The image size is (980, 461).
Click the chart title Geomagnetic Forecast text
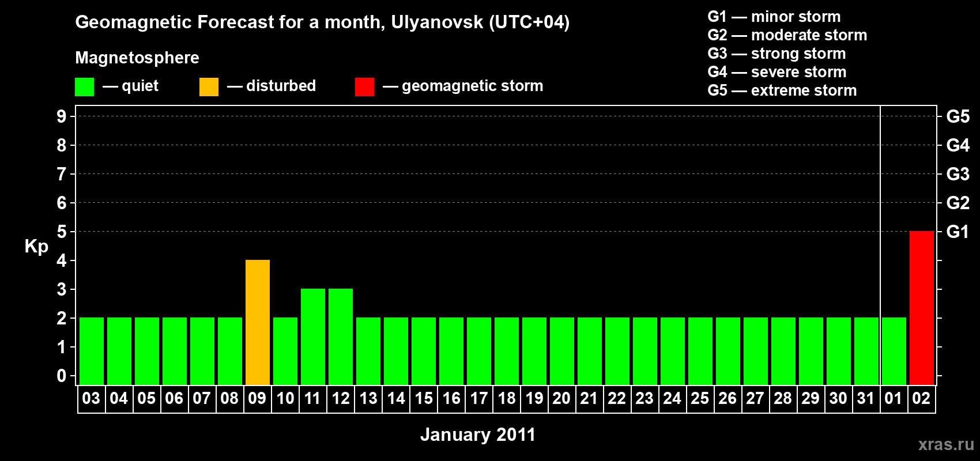[x=322, y=22]
